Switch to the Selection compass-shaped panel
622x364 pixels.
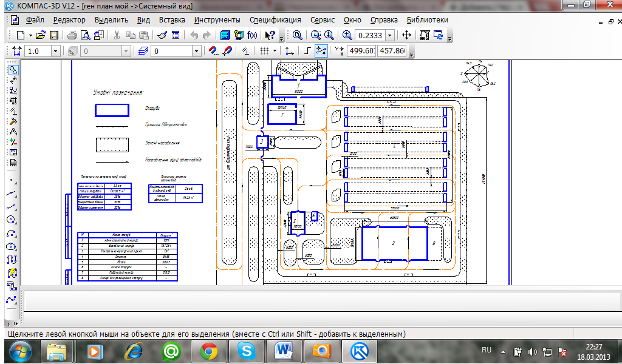13,132
